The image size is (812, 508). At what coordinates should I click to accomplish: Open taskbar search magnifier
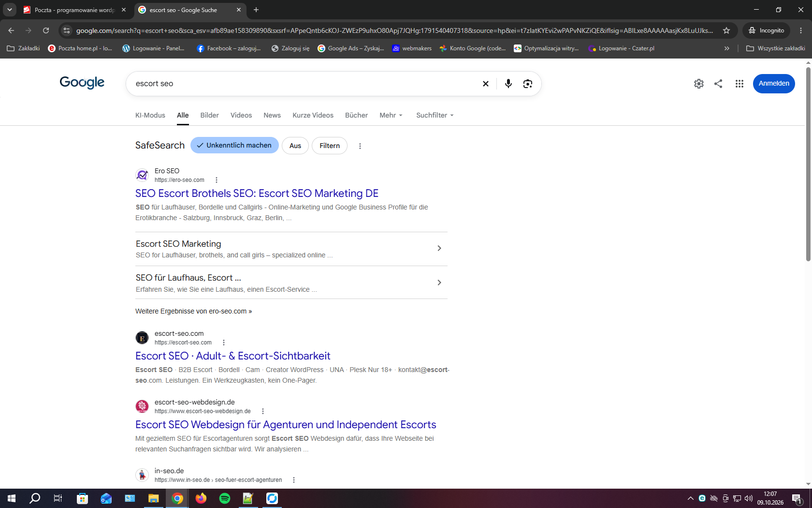(x=35, y=498)
